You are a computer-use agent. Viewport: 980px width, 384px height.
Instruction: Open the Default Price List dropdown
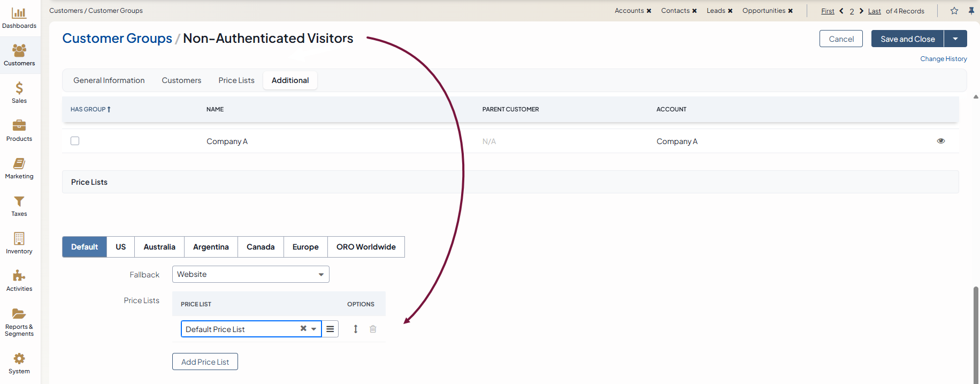(313, 329)
